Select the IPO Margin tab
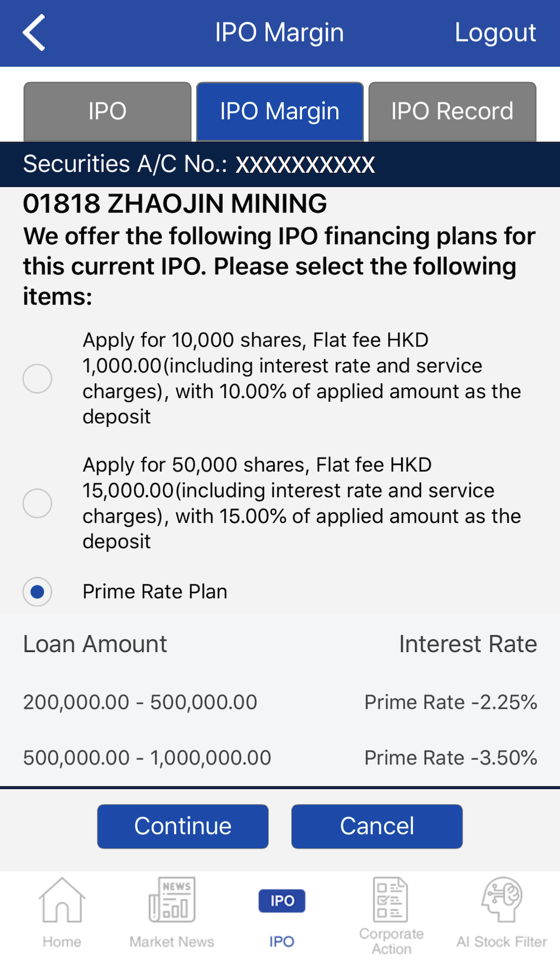560x961 pixels. (280, 112)
